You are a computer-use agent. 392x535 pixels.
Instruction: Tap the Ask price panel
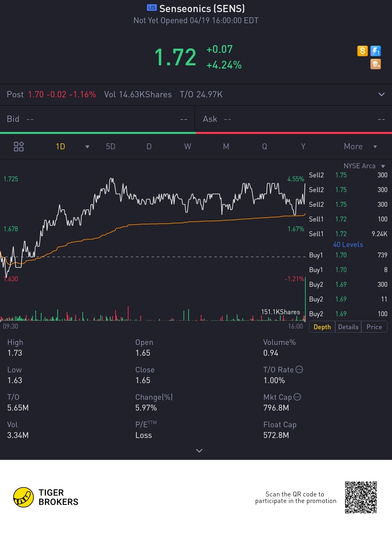[x=294, y=119]
